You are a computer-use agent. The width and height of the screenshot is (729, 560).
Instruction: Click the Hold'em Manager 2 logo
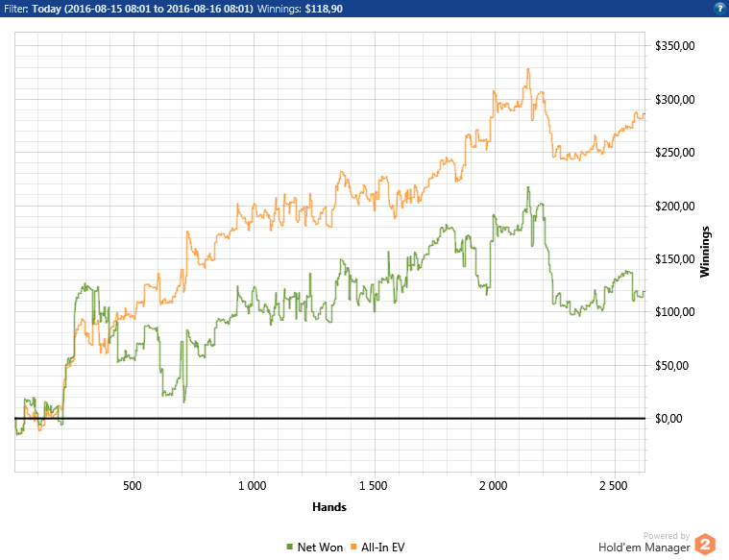(x=705, y=545)
